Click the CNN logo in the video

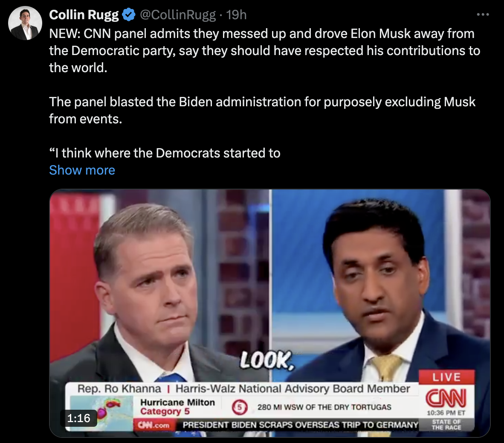click(446, 398)
